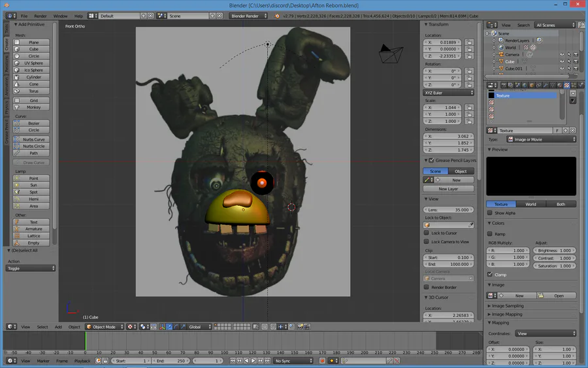Toggle visibility eye of the Camera object
The height and width of the screenshot is (368, 588).
[561, 55]
